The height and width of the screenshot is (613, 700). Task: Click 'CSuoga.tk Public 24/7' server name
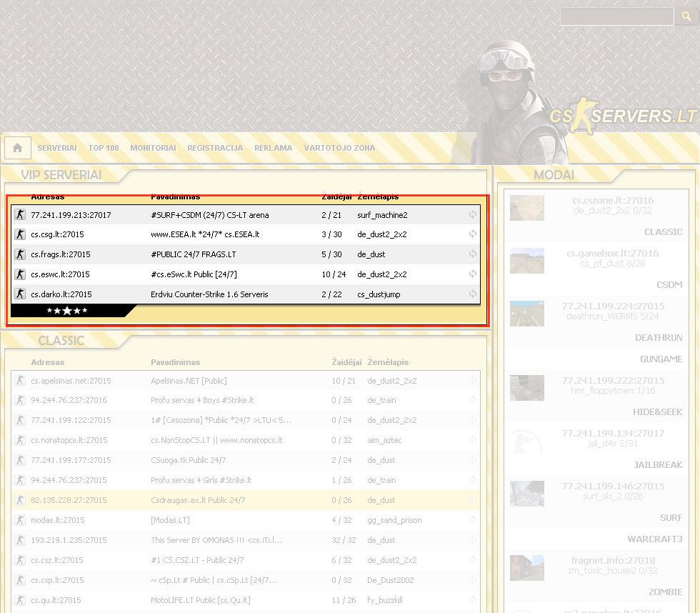[189, 460]
